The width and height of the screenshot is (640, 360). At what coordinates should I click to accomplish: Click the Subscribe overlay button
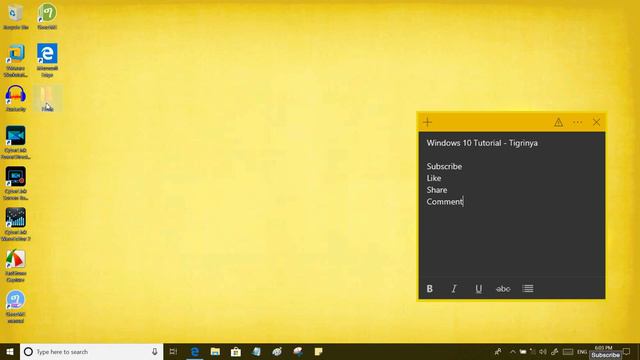[x=605, y=355]
